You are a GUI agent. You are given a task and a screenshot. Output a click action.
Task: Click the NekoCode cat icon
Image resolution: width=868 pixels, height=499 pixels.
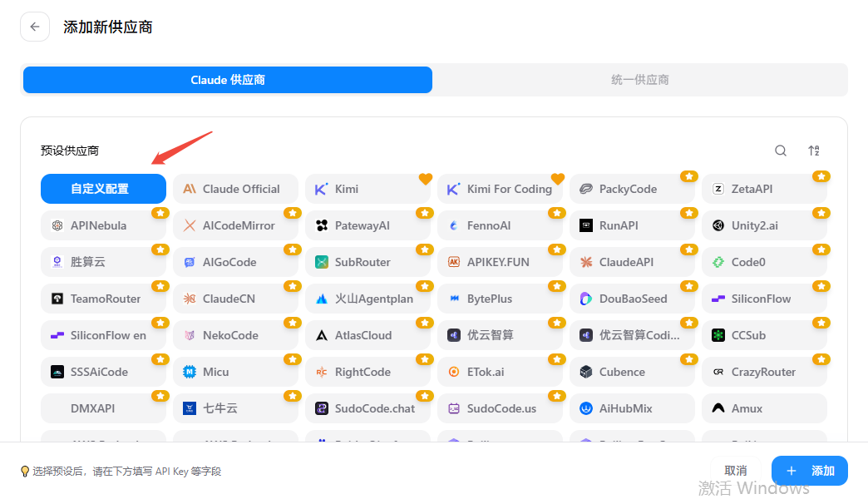point(190,335)
